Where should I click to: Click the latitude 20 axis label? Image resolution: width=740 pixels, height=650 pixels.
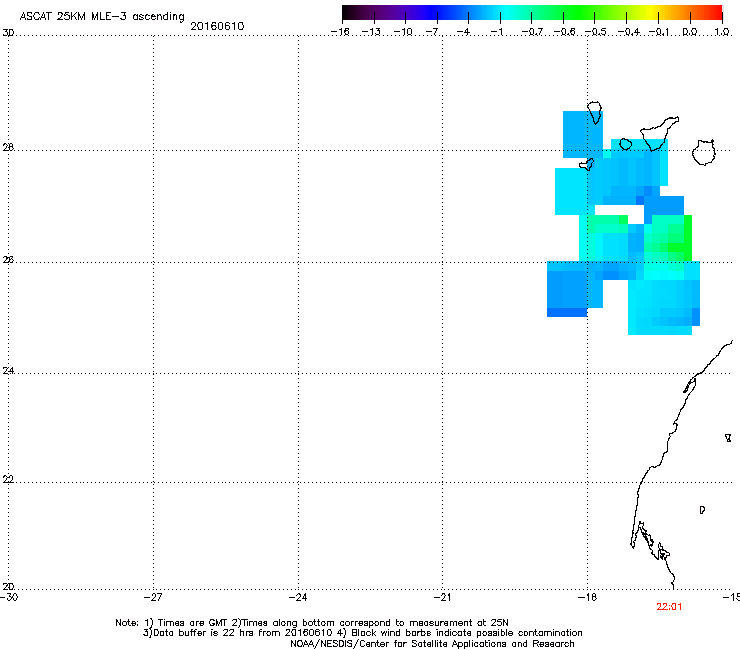tap(8, 586)
